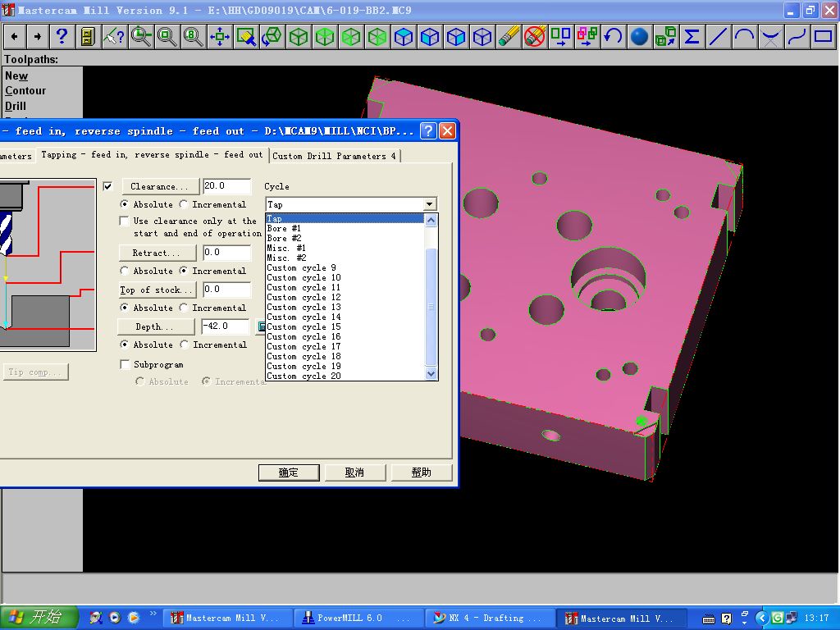
Task: Click the next menu page arrow icon
Action: (38, 37)
